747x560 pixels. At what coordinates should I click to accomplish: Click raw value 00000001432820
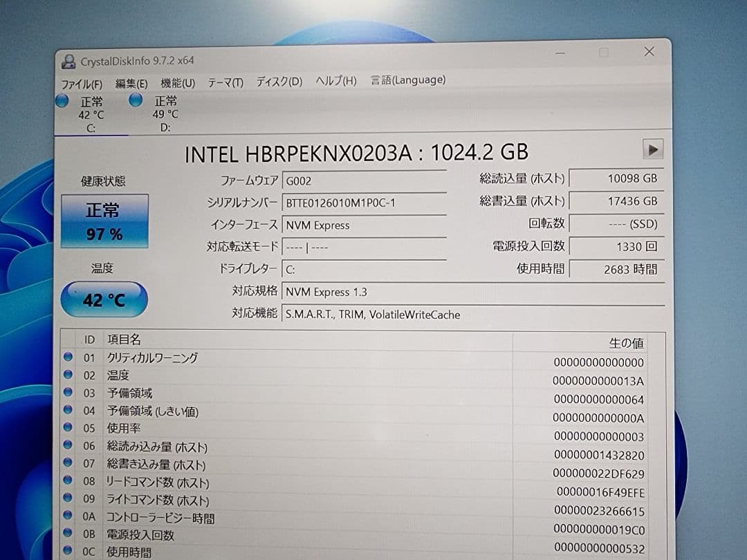click(599, 455)
